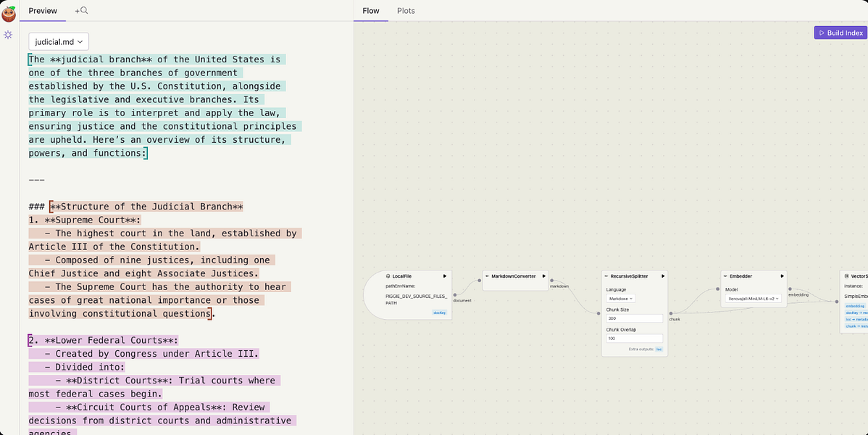Click the Build Index button
The width and height of the screenshot is (868, 435).
point(840,33)
